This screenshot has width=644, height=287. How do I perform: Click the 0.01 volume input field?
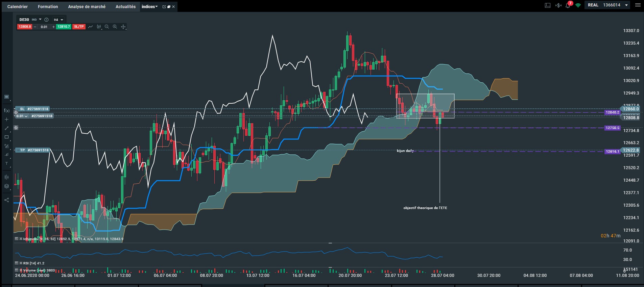click(x=44, y=27)
